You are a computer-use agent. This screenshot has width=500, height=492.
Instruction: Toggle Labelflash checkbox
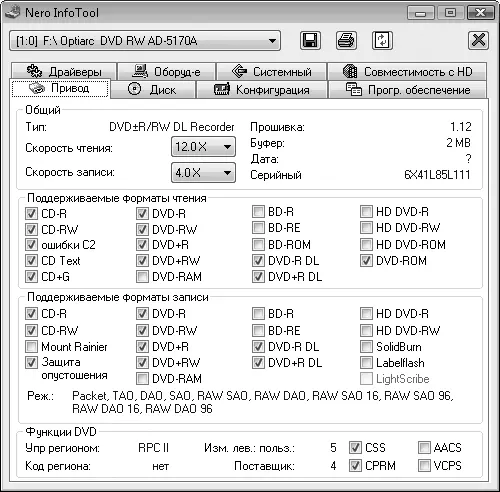tap(366, 362)
